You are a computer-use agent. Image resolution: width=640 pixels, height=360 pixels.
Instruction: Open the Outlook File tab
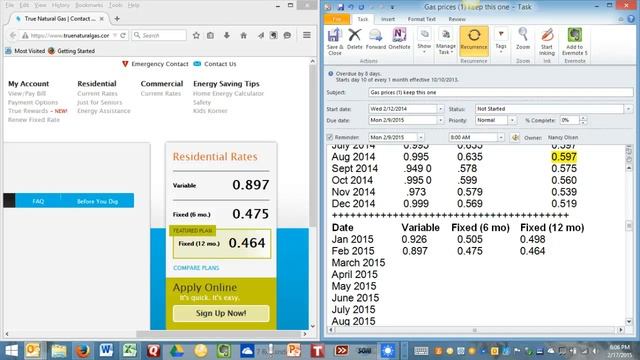coord(337,19)
